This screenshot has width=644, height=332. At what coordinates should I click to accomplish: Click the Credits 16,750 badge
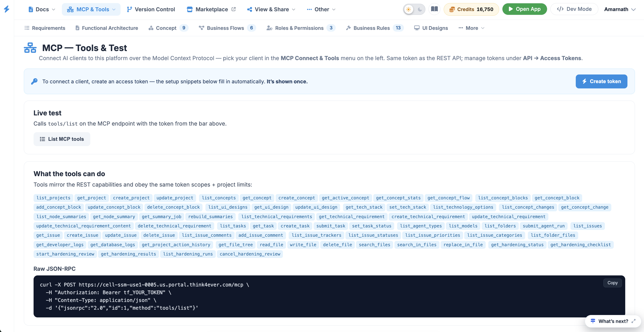[471, 10]
